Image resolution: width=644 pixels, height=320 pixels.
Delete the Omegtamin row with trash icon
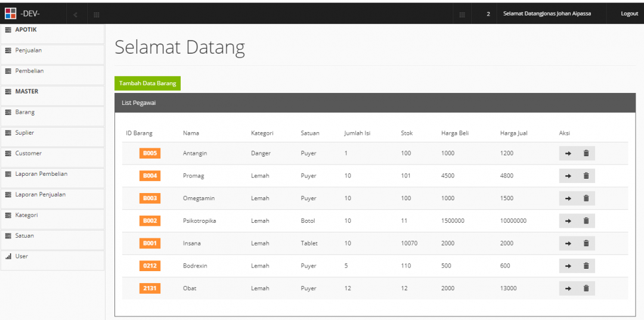(586, 198)
